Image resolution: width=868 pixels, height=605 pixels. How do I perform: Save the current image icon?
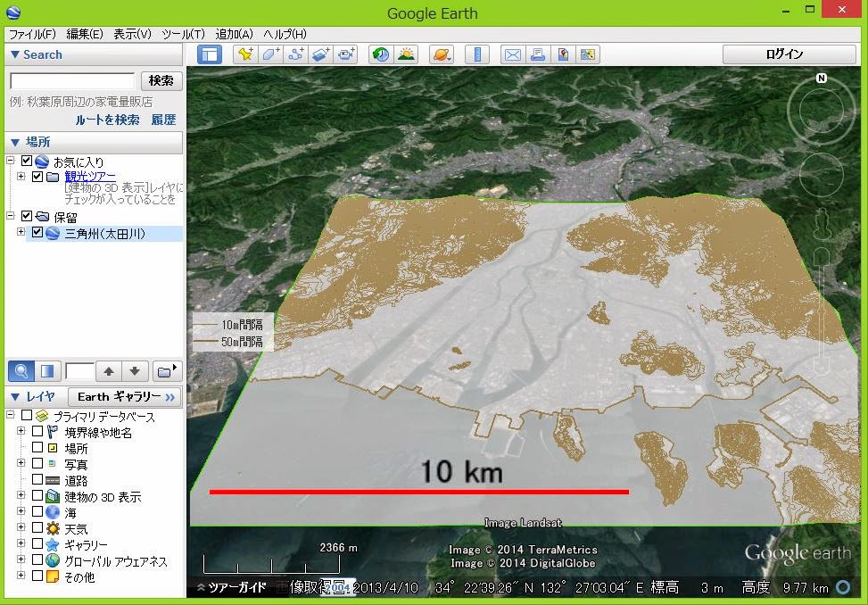point(563,54)
